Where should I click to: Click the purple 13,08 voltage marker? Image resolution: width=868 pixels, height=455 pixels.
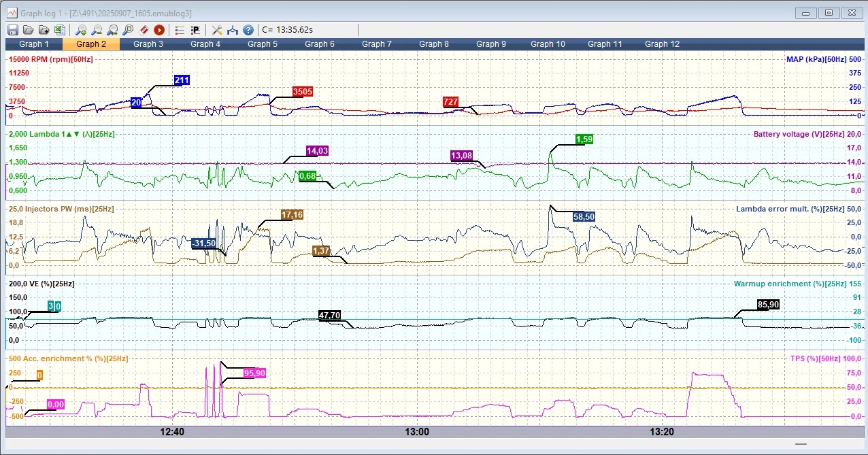click(461, 156)
